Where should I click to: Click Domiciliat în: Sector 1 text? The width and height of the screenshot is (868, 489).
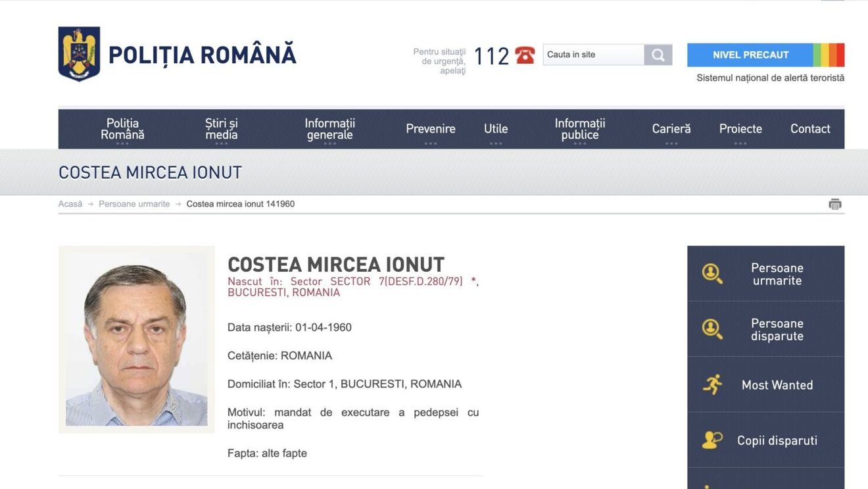pyautogui.click(x=345, y=384)
